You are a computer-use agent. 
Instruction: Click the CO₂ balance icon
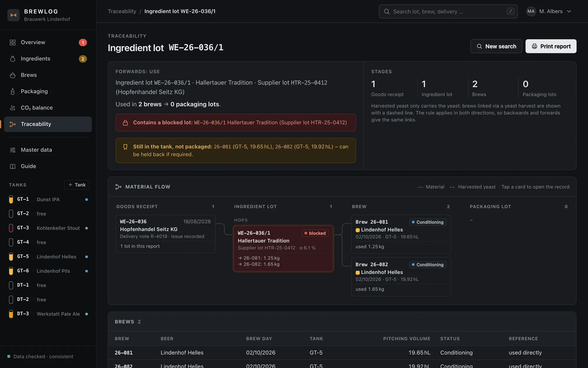tap(13, 108)
